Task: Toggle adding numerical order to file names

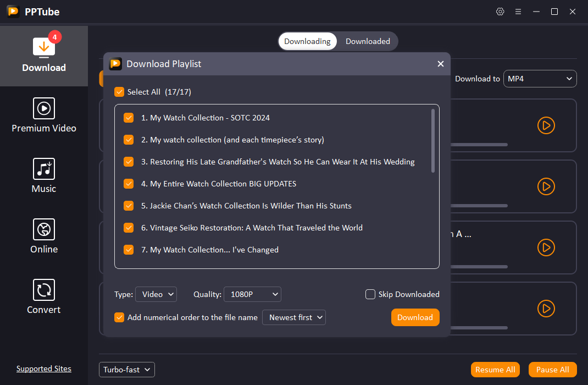Action: point(119,317)
